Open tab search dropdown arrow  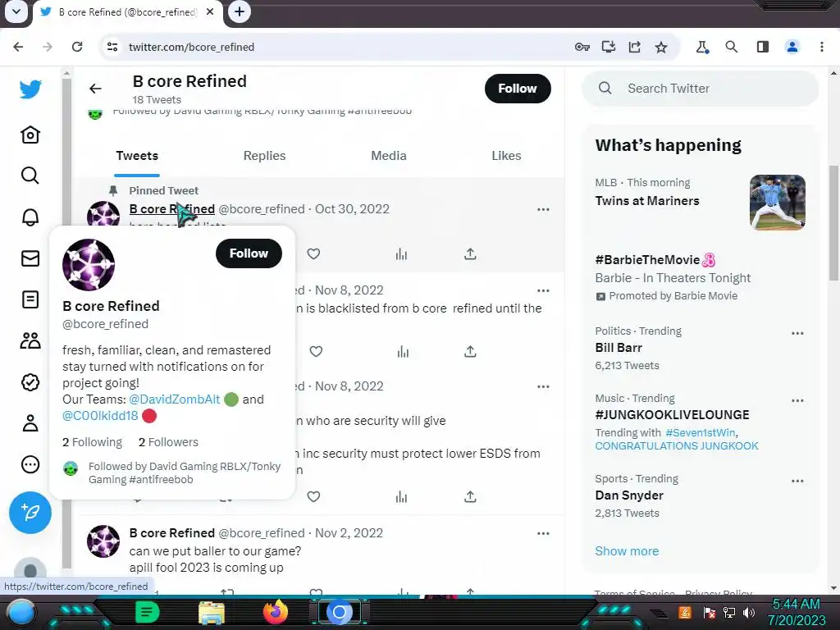(x=16, y=11)
